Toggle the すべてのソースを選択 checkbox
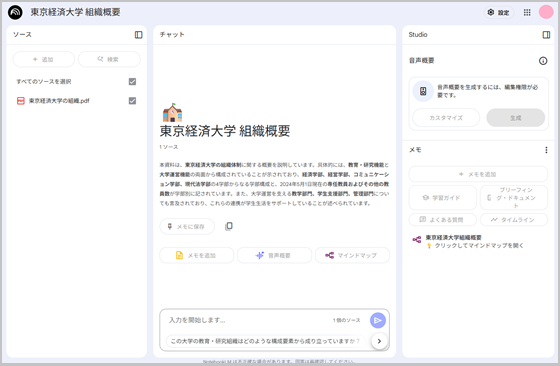The width and height of the screenshot is (560, 366). [x=132, y=82]
